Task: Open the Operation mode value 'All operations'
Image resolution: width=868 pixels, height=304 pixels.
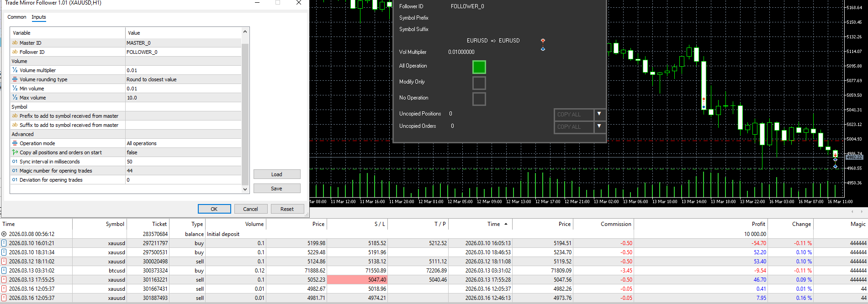Action: click(x=183, y=143)
